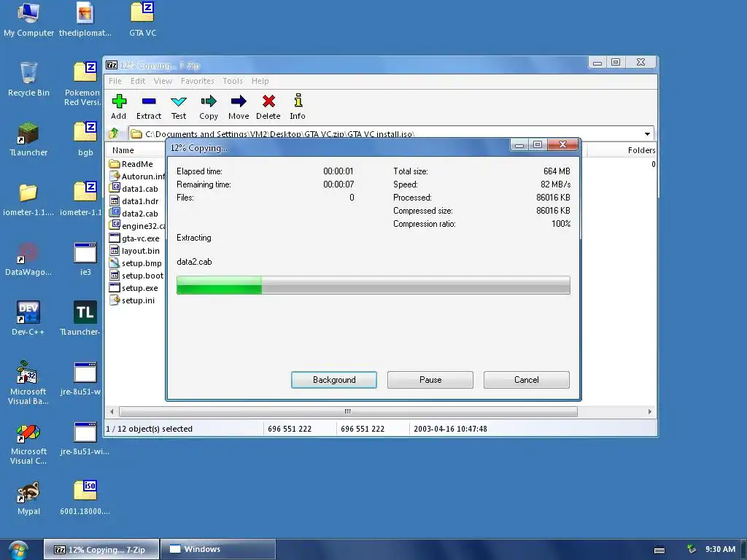Click the Recycle Bin desktop icon
Image resolution: width=747 pixels, height=560 pixels.
[x=28, y=79]
